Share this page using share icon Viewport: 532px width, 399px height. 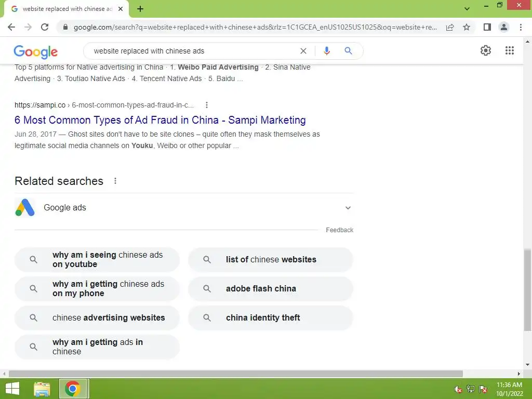point(450,27)
